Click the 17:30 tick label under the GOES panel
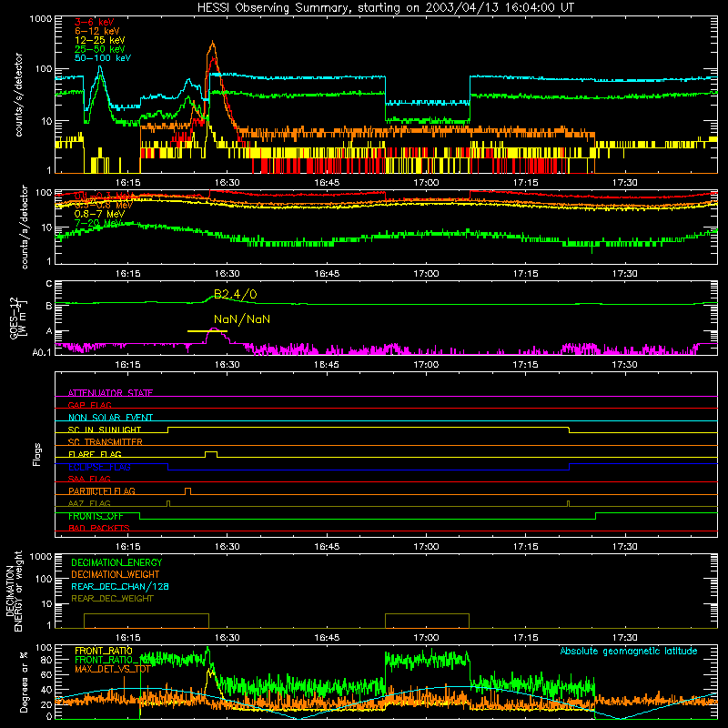 pos(625,365)
